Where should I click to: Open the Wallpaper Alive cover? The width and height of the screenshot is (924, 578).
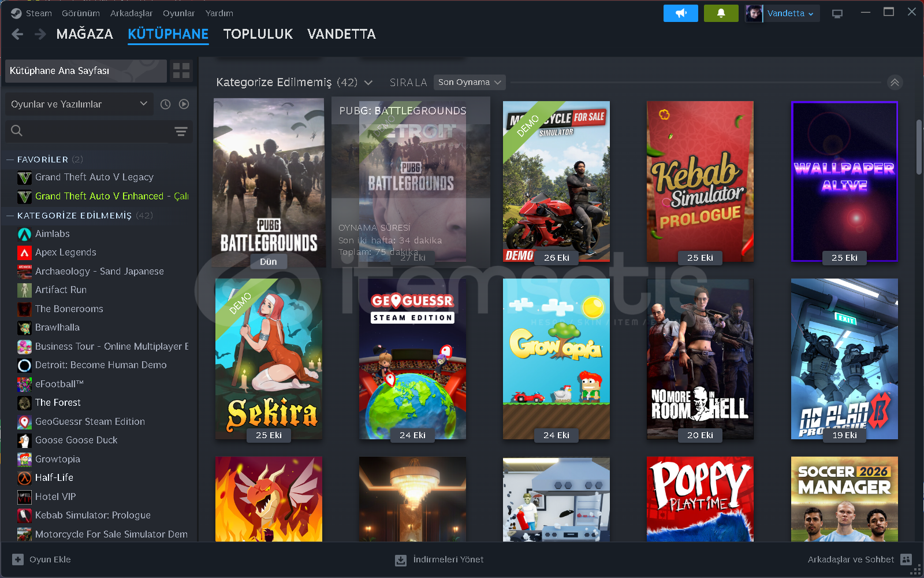coord(844,181)
